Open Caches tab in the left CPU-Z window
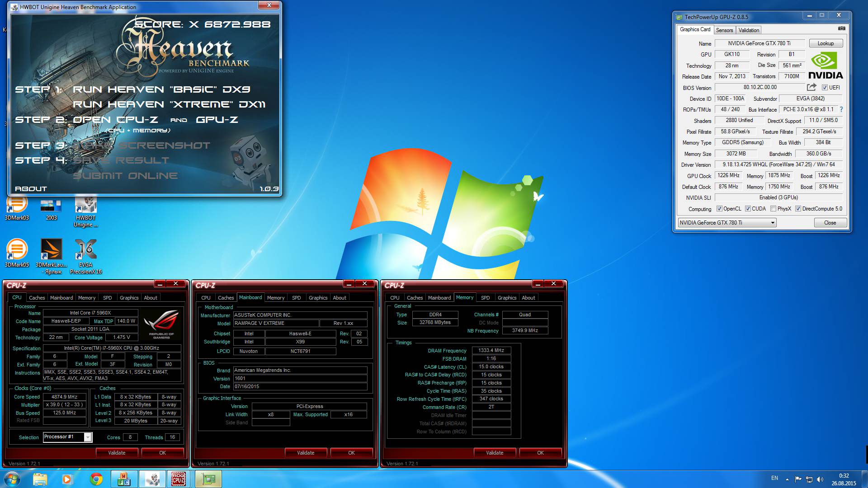 [37, 298]
